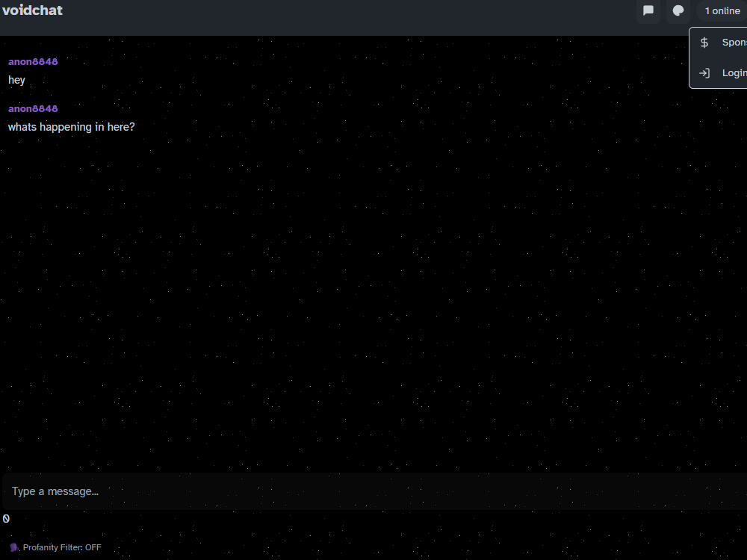This screenshot has width=747, height=560.
Task: Select the message text hey
Action: pos(16,80)
